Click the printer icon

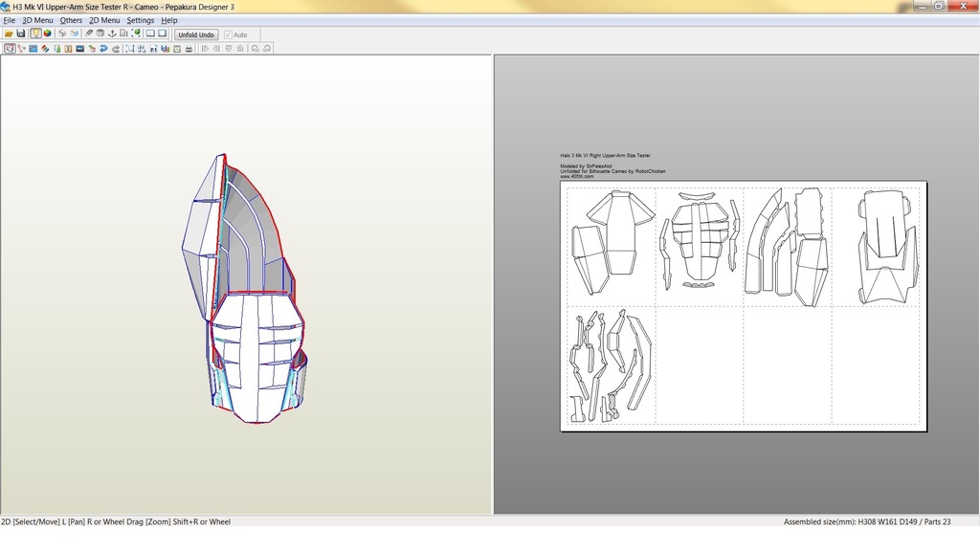pyautogui.click(x=189, y=49)
